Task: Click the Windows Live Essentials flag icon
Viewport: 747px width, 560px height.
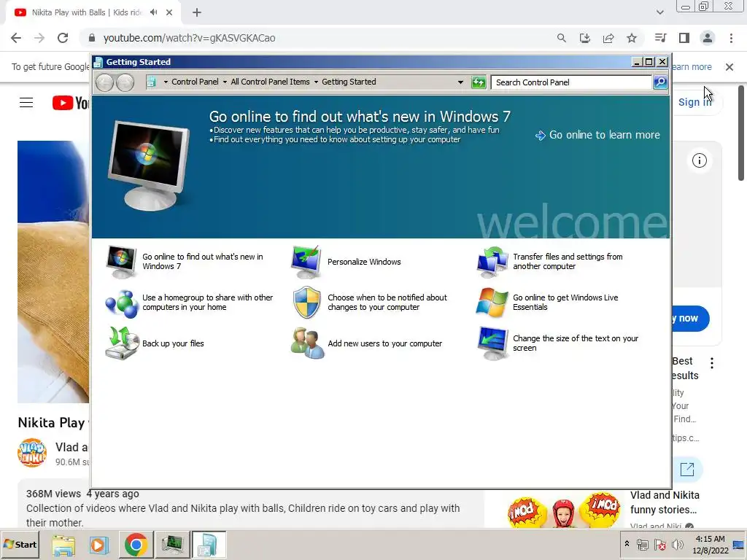Action: pos(492,303)
